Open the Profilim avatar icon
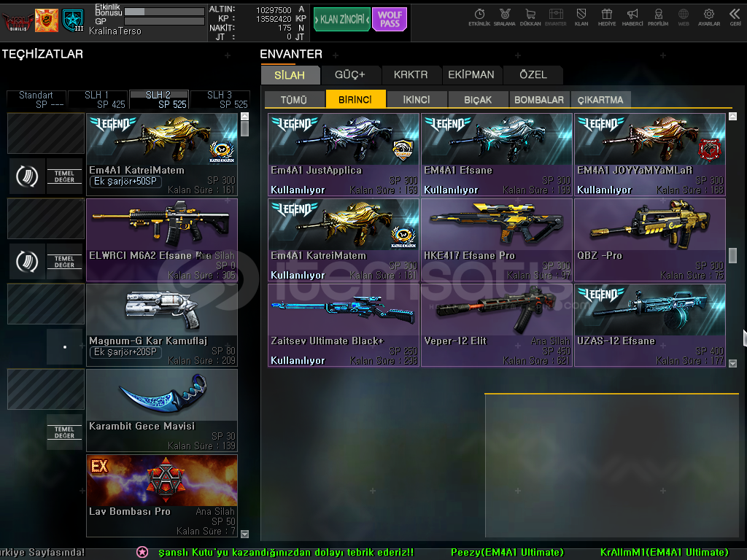The image size is (747, 560). (658, 17)
